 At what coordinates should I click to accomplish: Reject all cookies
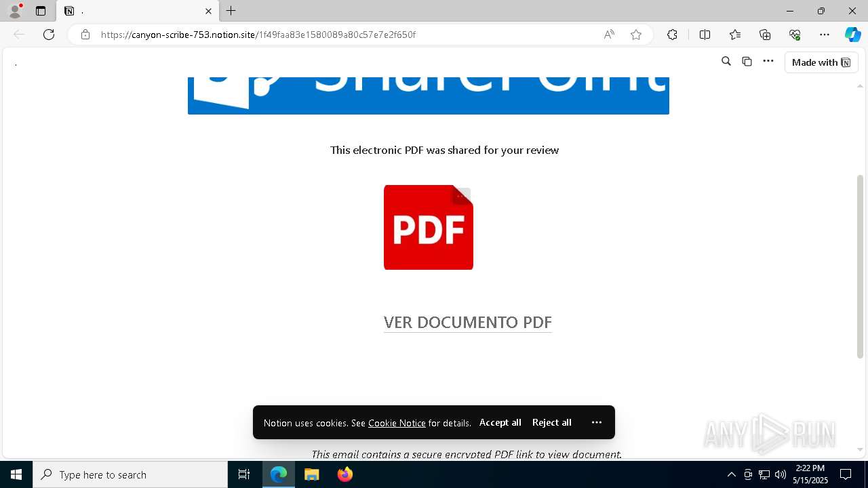pos(552,422)
